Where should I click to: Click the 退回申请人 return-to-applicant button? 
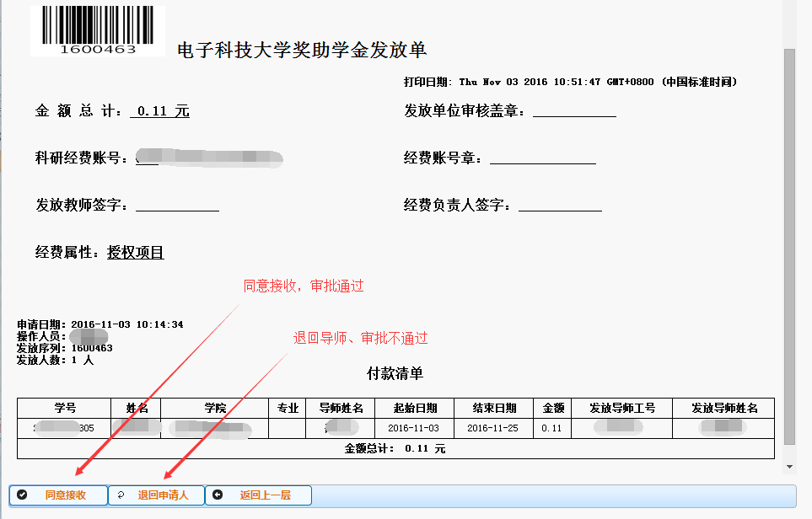pos(156,495)
